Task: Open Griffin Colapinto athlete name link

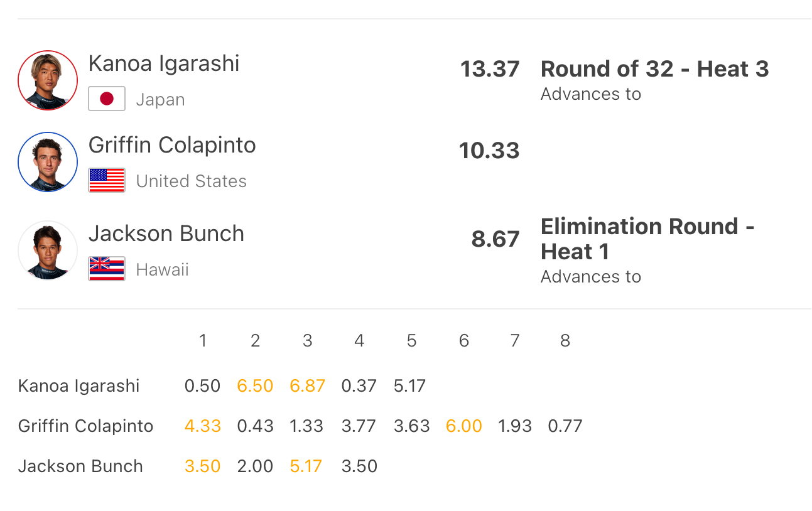Action: (x=172, y=145)
